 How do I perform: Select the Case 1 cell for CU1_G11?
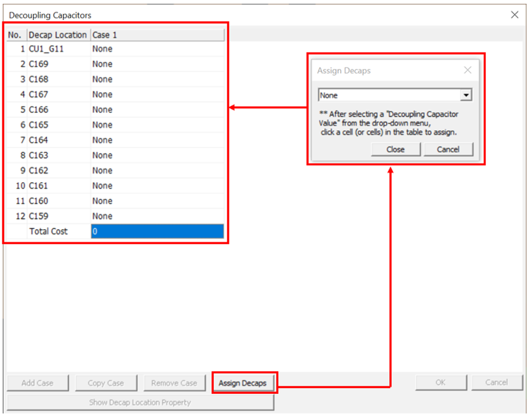pyautogui.click(x=157, y=49)
